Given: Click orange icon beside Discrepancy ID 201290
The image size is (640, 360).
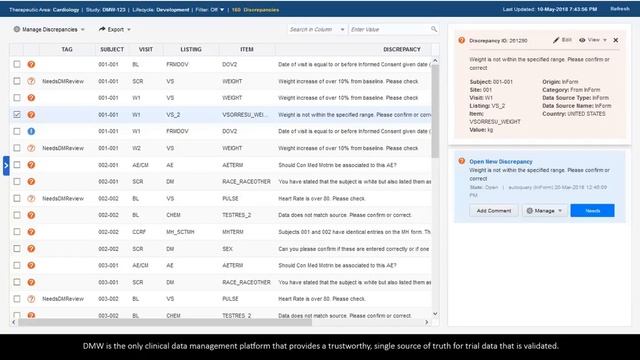Looking at the screenshot, I should [x=462, y=40].
